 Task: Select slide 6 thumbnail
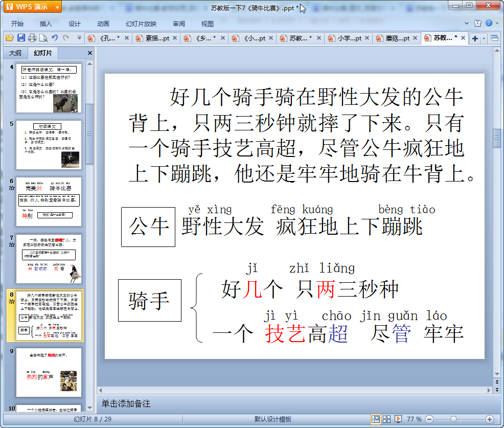click(x=49, y=201)
